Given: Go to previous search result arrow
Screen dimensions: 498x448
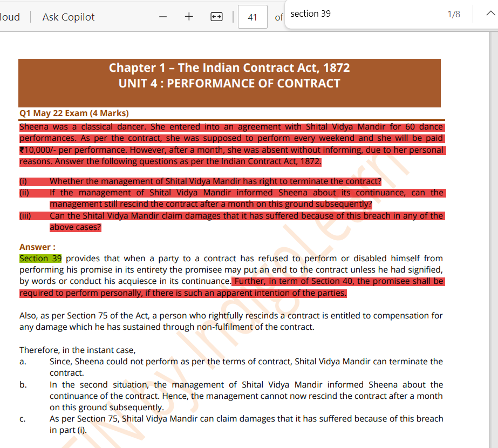Looking at the screenshot, I should [x=489, y=14].
